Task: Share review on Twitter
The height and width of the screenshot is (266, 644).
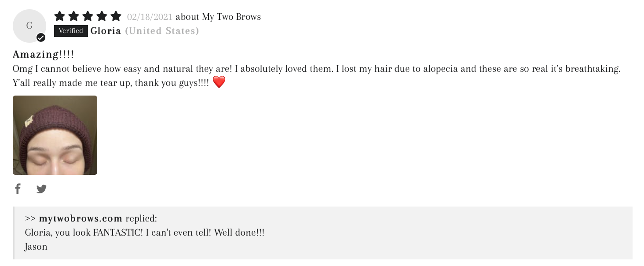Action: [x=41, y=189]
